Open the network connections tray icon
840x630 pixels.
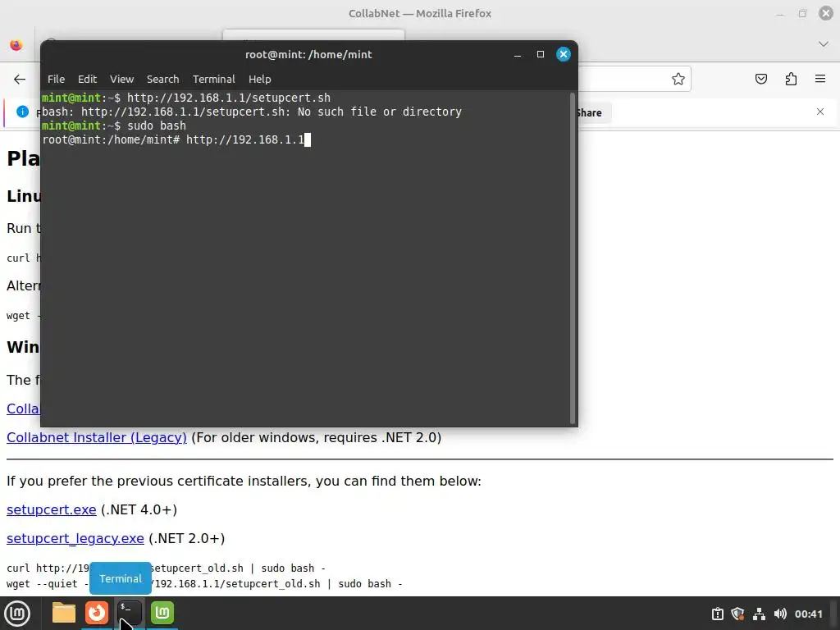[759, 614]
